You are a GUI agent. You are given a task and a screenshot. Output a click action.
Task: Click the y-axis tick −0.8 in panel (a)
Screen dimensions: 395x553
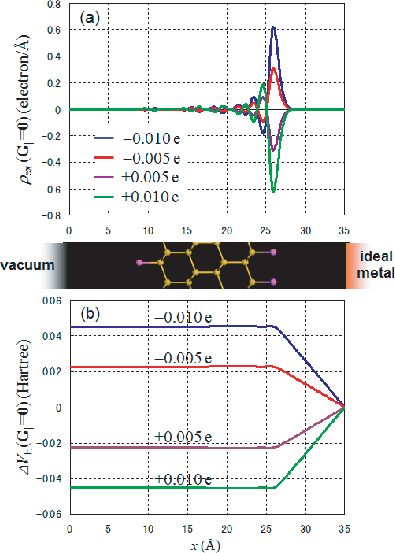51,216
